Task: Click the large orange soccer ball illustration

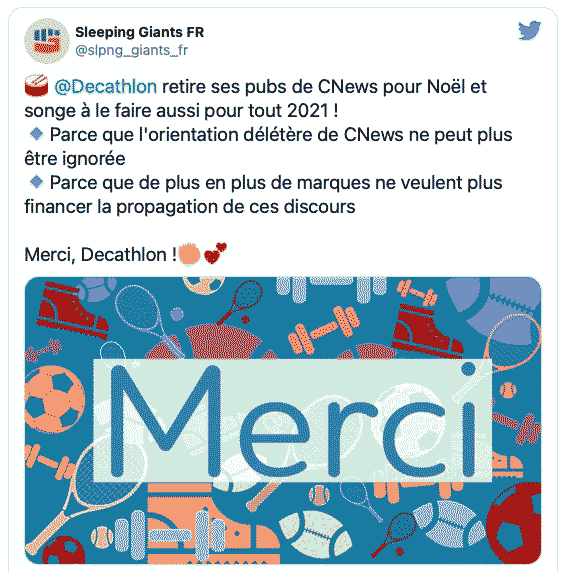Action: (54, 400)
